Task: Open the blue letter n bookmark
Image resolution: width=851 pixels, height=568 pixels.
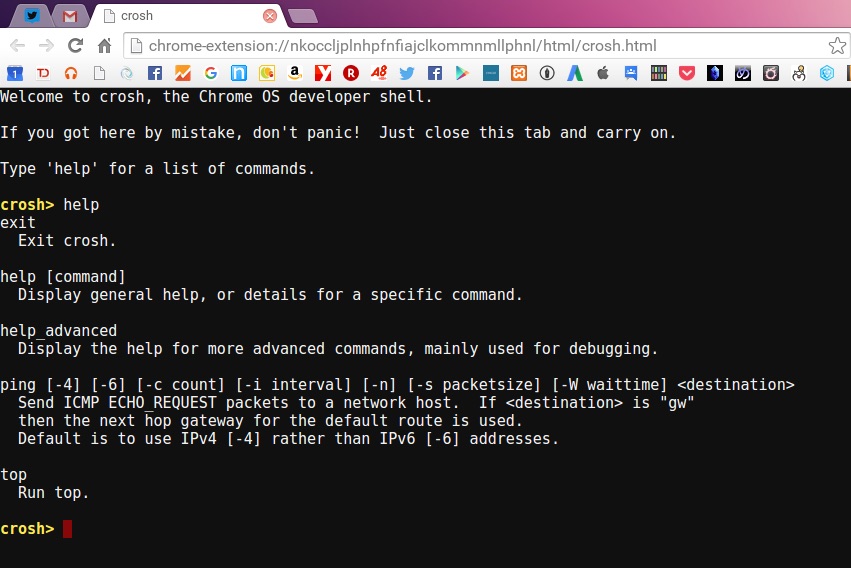Action: click(x=239, y=73)
